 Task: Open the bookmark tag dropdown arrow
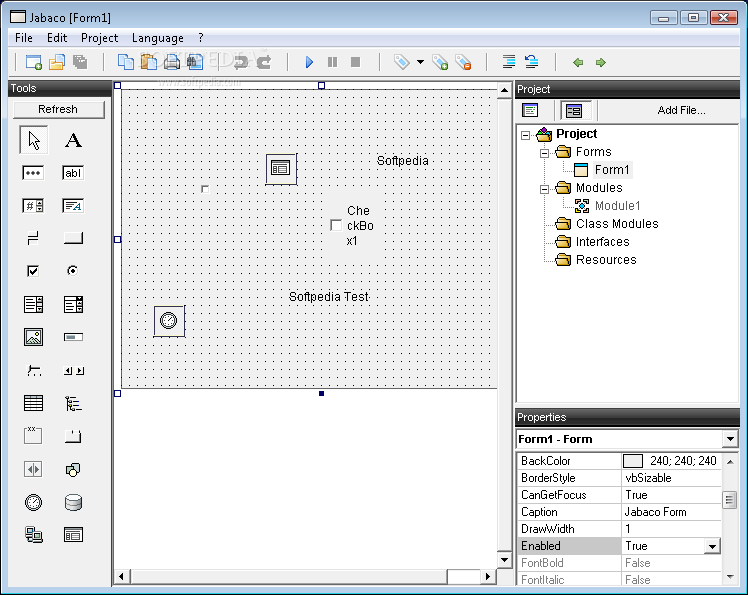(420, 62)
